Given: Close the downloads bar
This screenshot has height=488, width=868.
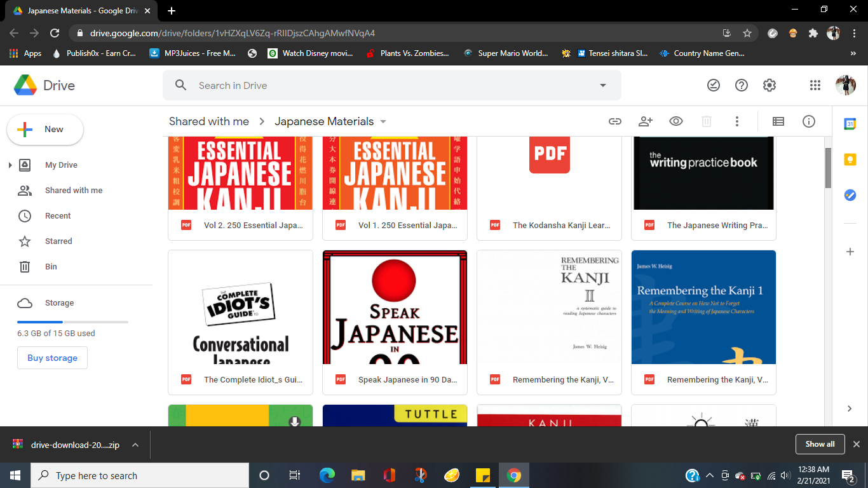Looking at the screenshot, I should [x=856, y=444].
